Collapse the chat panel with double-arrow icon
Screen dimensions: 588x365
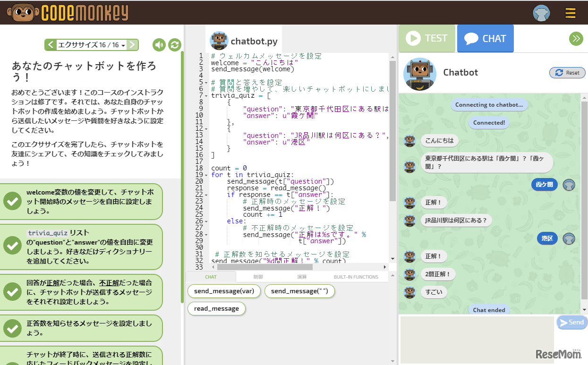576,39
